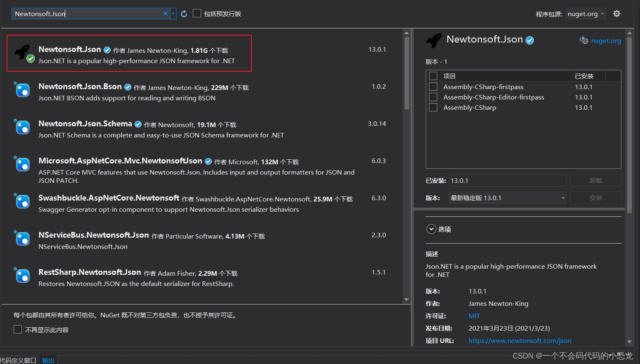
Task: Click the Microsoft.AspNetCore.Mvc.NewtonsoftJson package icon
Action: [22, 164]
